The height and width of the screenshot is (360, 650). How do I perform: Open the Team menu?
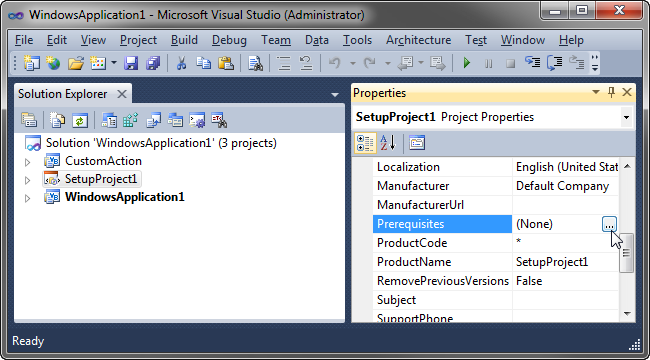[x=276, y=40]
